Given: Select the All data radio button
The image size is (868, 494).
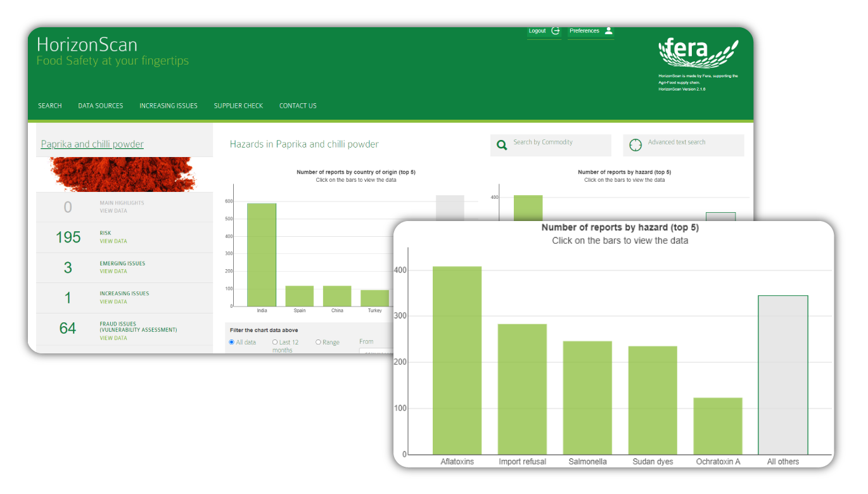Looking at the screenshot, I should [x=232, y=342].
